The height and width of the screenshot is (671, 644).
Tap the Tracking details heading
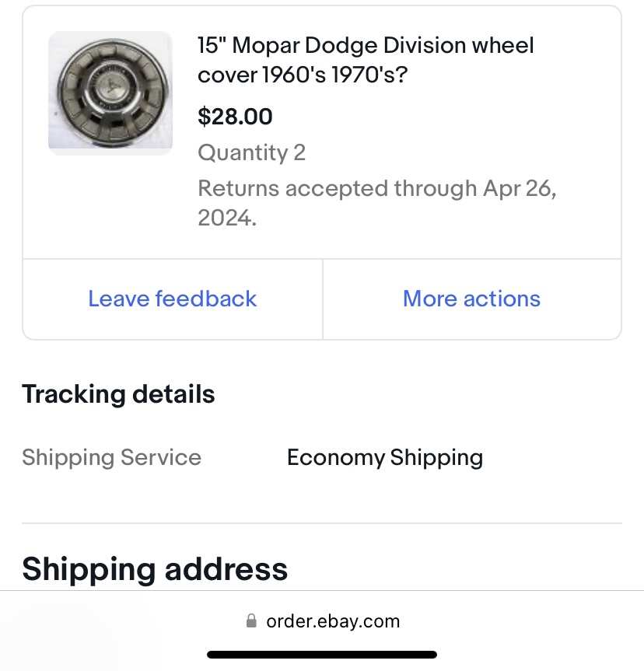coord(118,394)
